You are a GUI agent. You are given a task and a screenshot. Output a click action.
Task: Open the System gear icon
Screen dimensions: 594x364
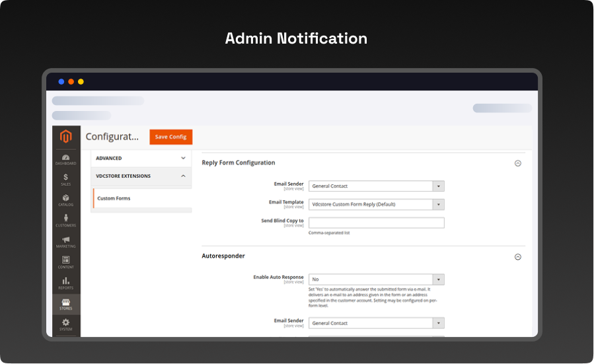point(65,324)
